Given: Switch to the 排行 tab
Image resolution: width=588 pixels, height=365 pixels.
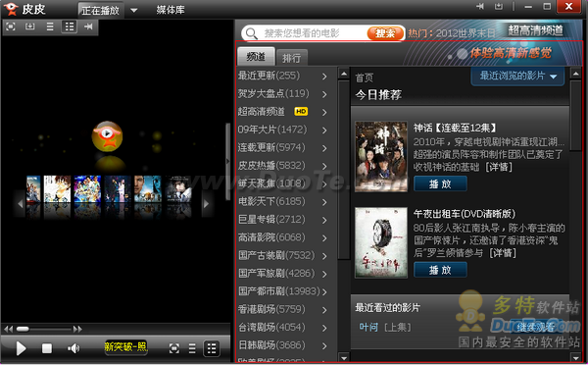Looking at the screenshot, I should click(291, 58).
